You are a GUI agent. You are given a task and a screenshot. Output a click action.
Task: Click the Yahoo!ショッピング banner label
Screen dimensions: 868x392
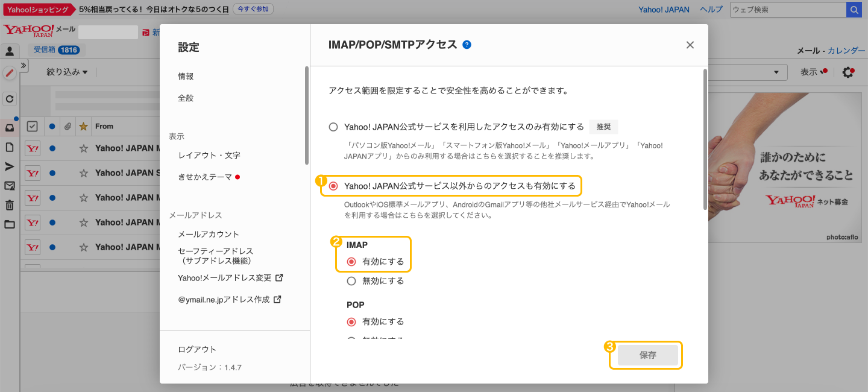(x=39, y=10)
